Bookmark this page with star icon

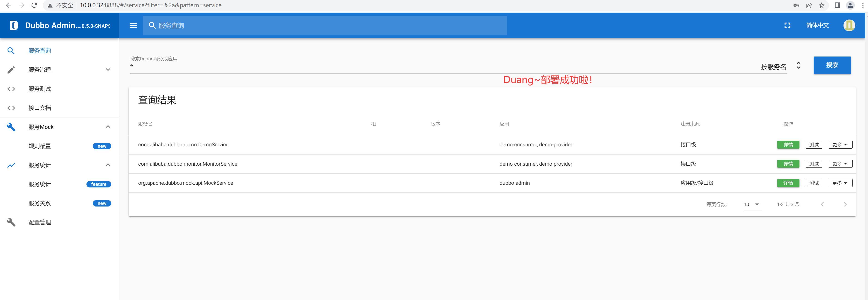tap(821, 5)
